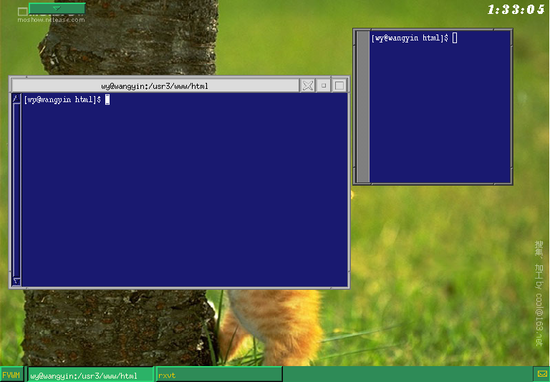Click the scrollbar of the small rxvt window
The image size is (550, 382).
pyautogui.click(x=363, y=106)
